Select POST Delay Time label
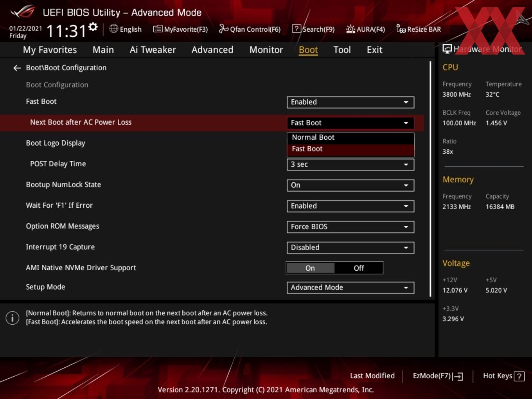Screen dimensions: 532x399 pos(58,164)
